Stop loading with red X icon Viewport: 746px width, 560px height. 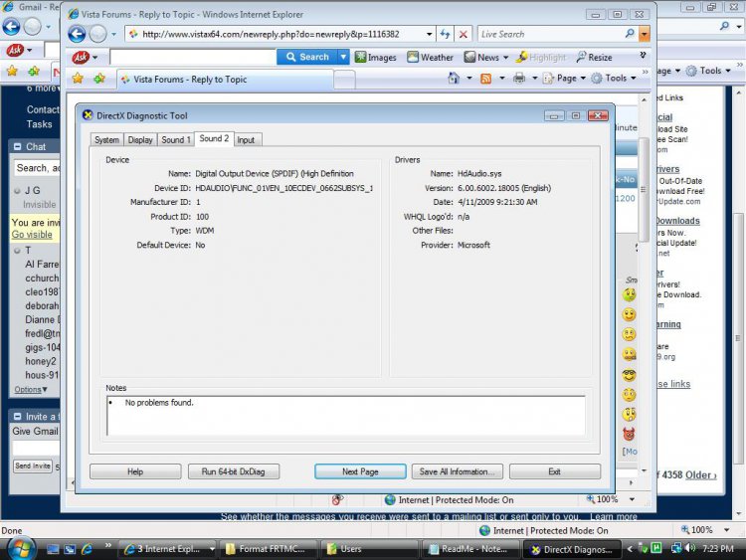coord(463,34)
